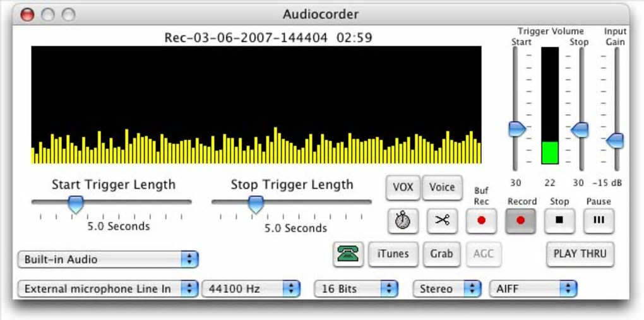Toggle the PLAY THRU button
The image size is (644, 320).
point(580,254)
